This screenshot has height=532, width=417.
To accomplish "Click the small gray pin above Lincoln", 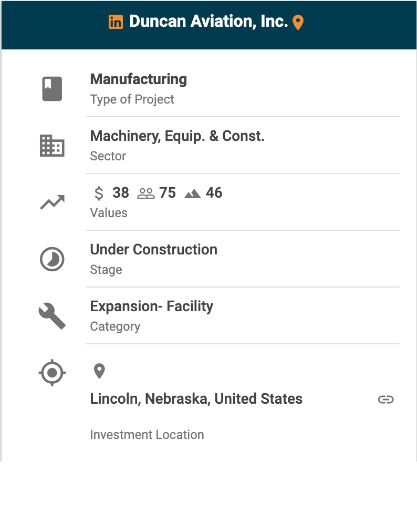I will (99, 372).
